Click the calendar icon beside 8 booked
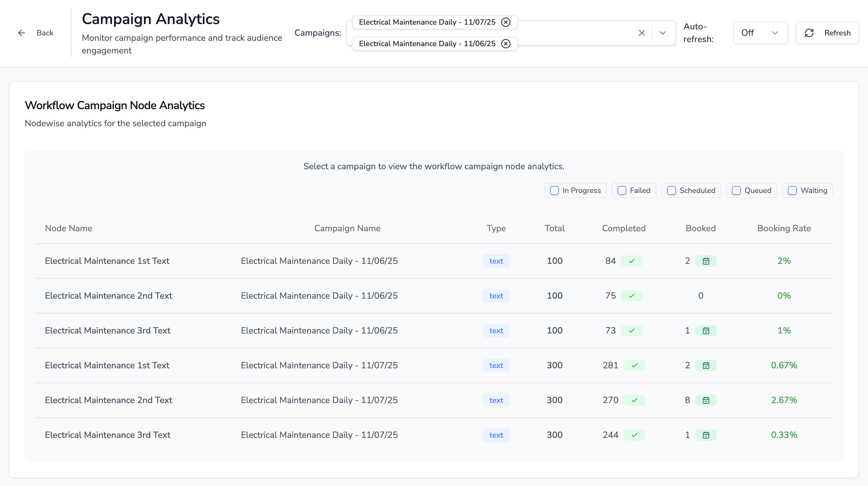Viewport: 868px width, 486px height. [x=706, y=400]
